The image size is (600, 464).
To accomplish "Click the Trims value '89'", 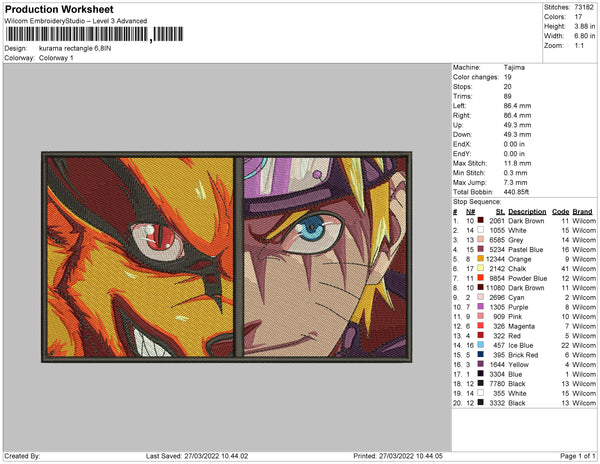I will (x=507, y=96).
